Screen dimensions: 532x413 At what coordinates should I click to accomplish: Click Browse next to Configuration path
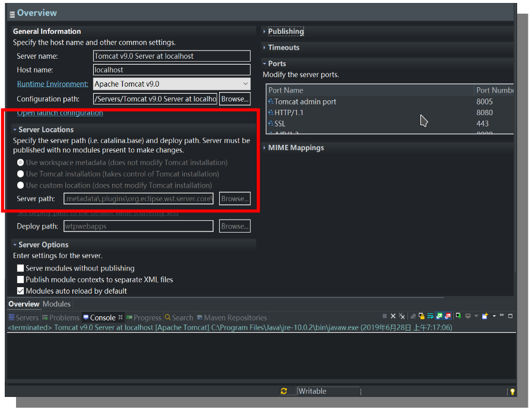click(x=235, y=99)
